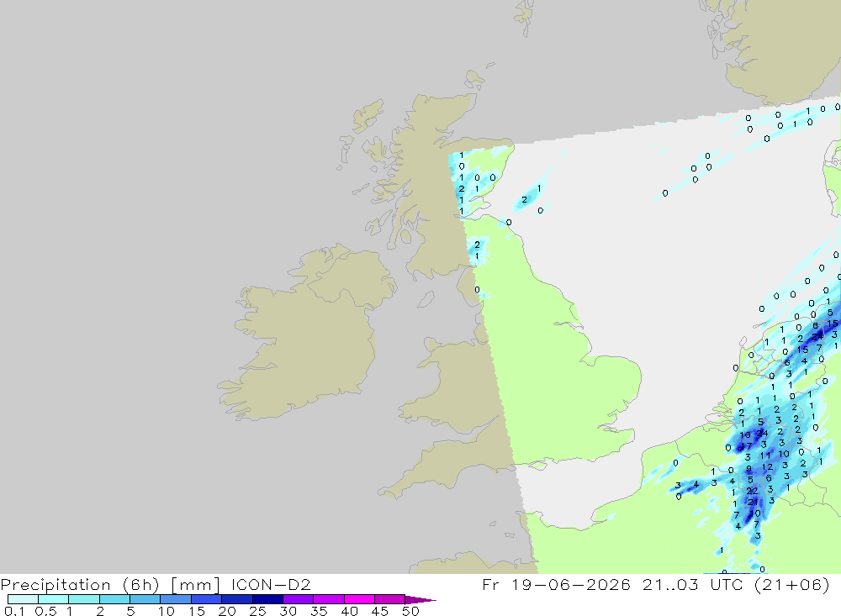Screen dimensions: 841x616
Task: Click the violet 30–35 mm legend swatch
Action: tap(299, 599)
